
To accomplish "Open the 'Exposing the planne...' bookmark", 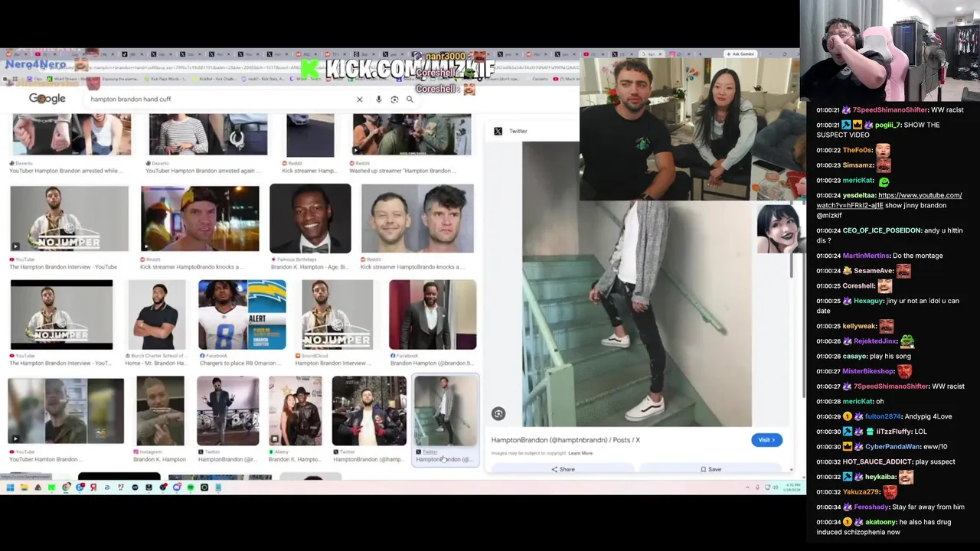I will coord(121,79).
